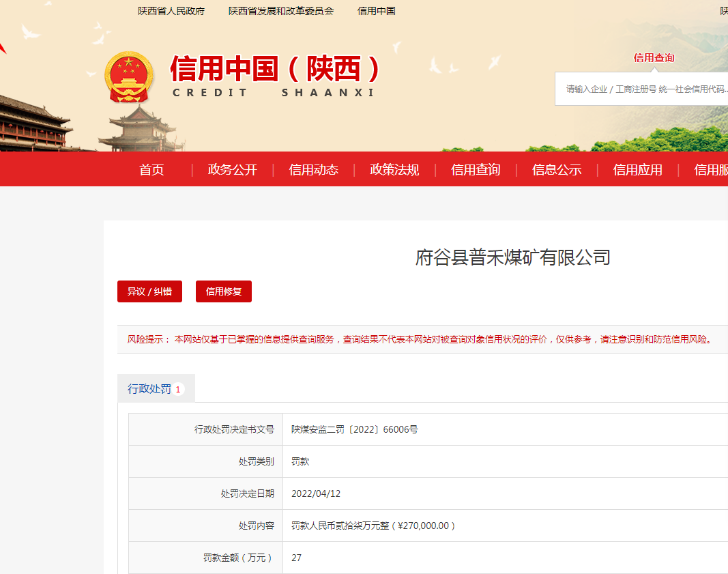728x574 pixels.
Task: Click the 风险提示 notice text
Action: 420,339
